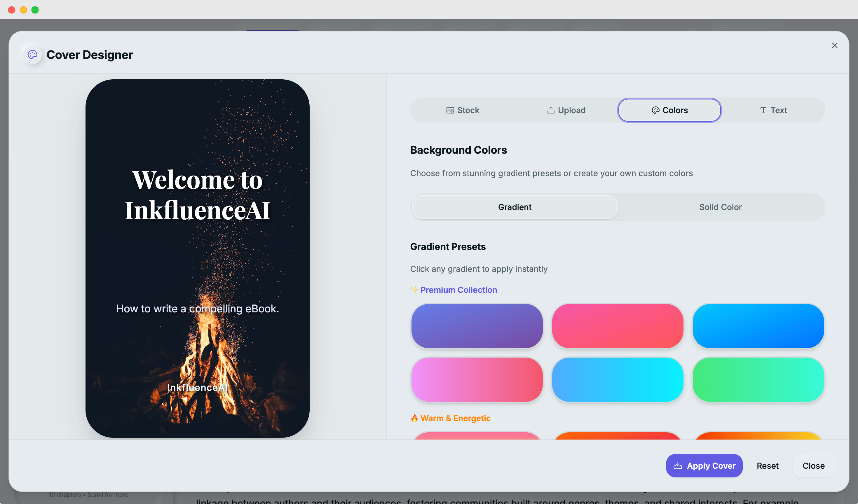
Task: Open the Upload tab
Action: coord(566,110)
